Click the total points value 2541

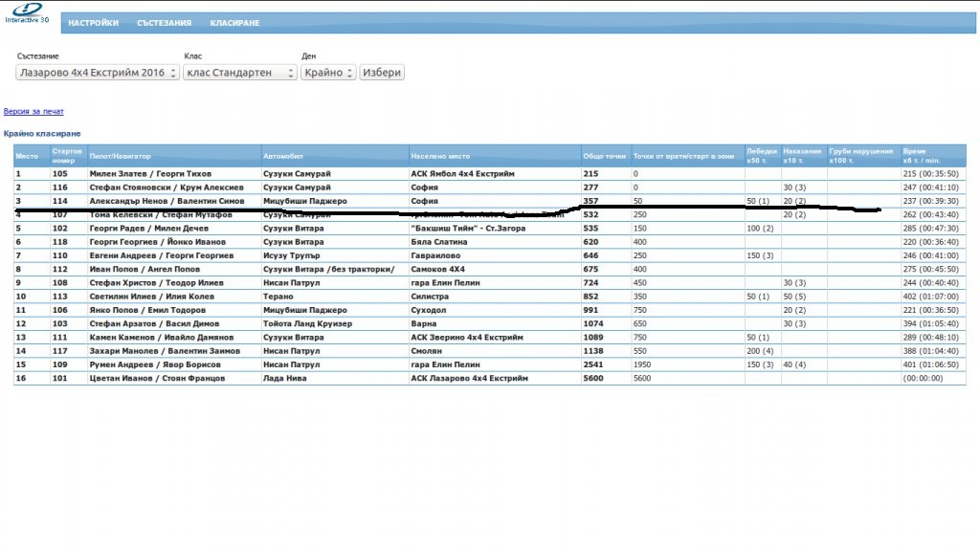593,364
